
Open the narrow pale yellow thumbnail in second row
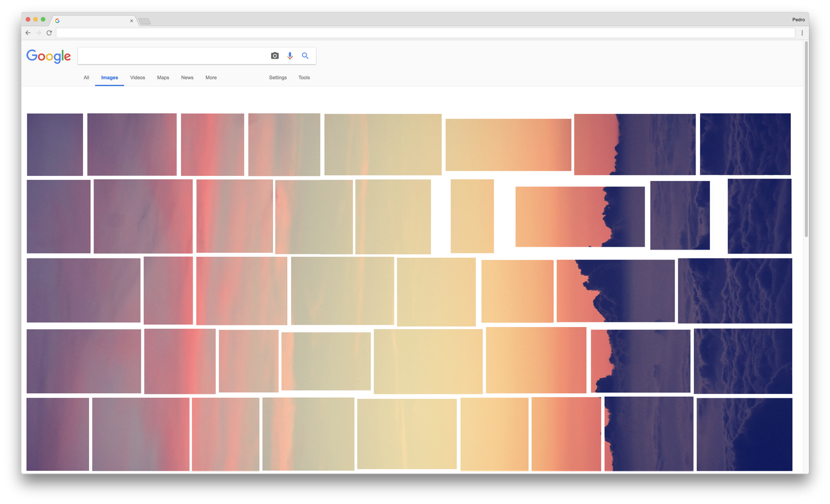[x=472, y=216]
